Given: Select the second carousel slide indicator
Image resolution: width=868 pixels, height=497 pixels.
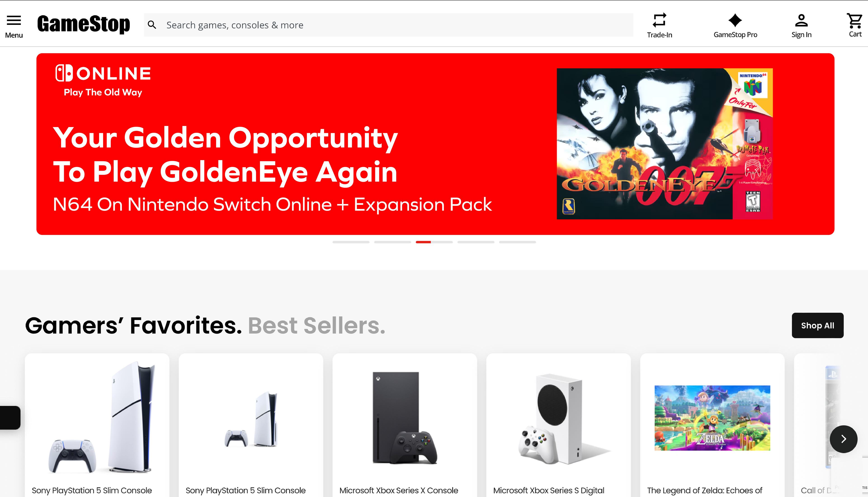Looking at the screenshot, I should click(x=392, y=242).
